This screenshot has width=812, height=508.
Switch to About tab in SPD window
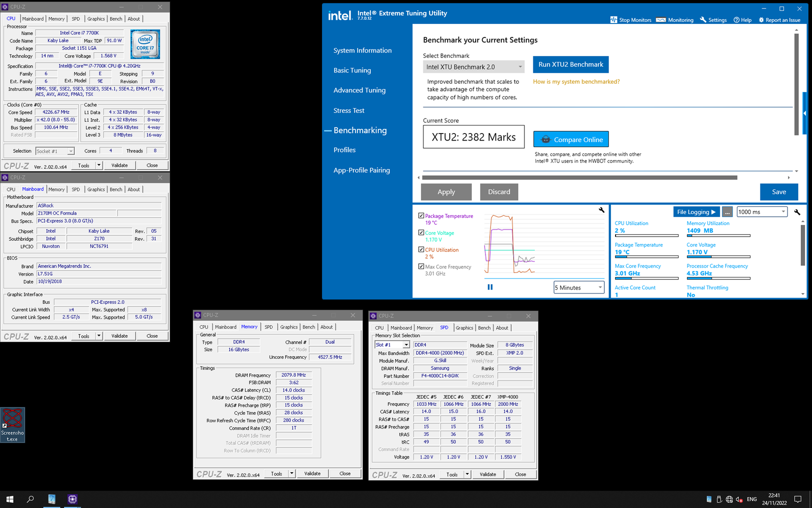pos(502,328)
